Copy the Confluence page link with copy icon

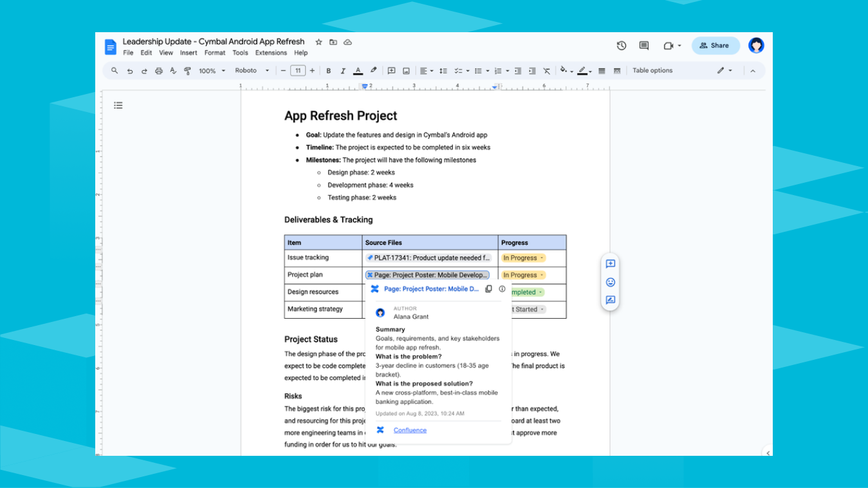click(488, 288)
